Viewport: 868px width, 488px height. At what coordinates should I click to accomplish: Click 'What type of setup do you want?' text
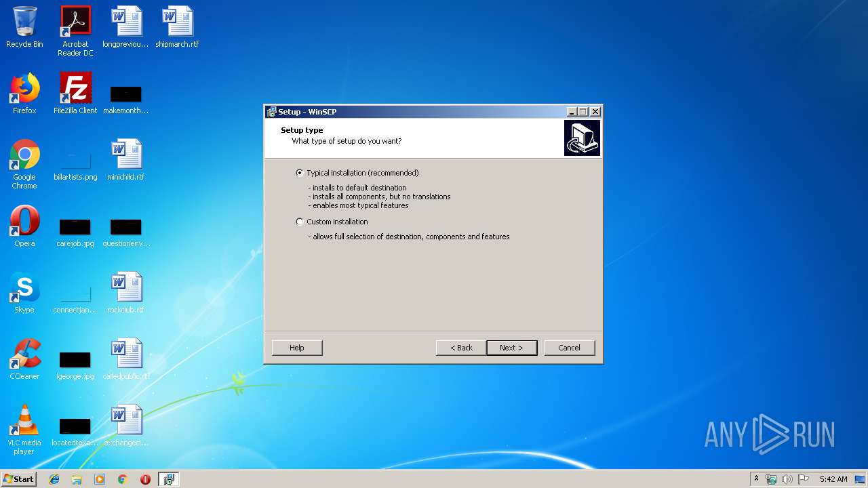[x=347, y=141]
